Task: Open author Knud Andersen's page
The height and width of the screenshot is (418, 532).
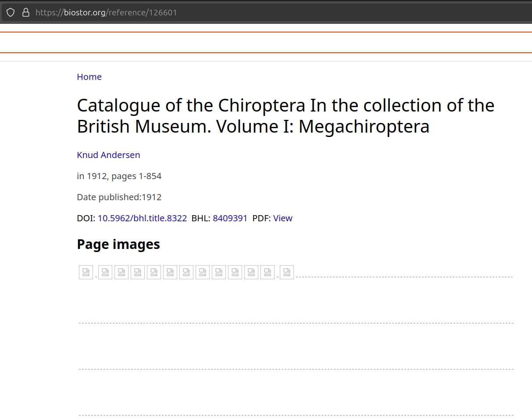Action: 108,155
